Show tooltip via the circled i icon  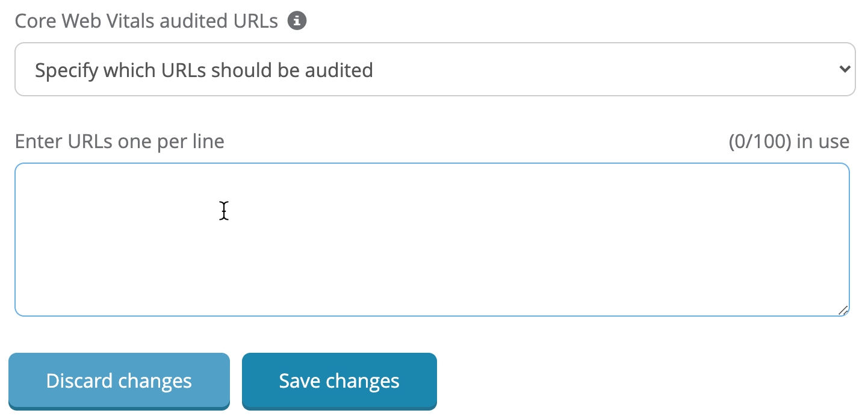(297, 21)
